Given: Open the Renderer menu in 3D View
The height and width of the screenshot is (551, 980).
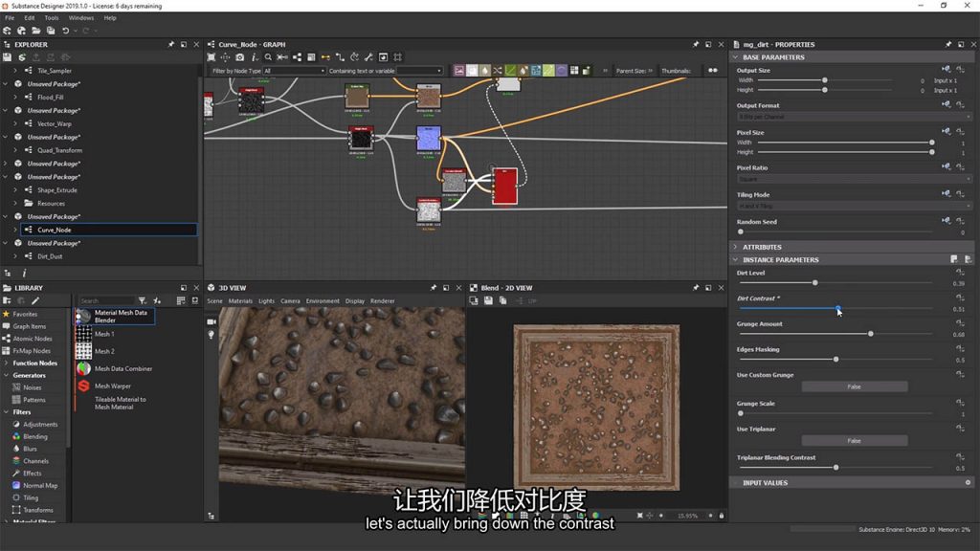Looking at the screenshot, I should 383,301.
